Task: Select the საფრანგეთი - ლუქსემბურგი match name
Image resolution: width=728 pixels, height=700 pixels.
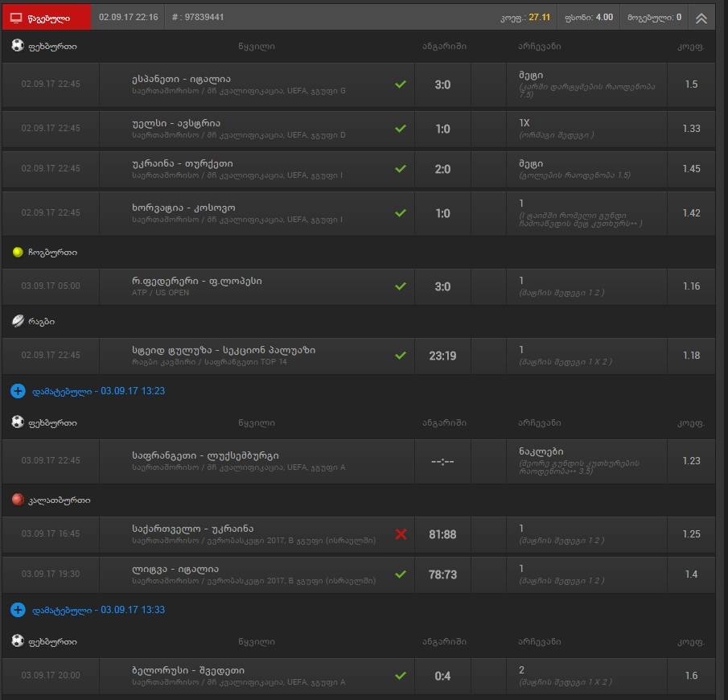Action: pyautogui.click(x=205, y=455)
